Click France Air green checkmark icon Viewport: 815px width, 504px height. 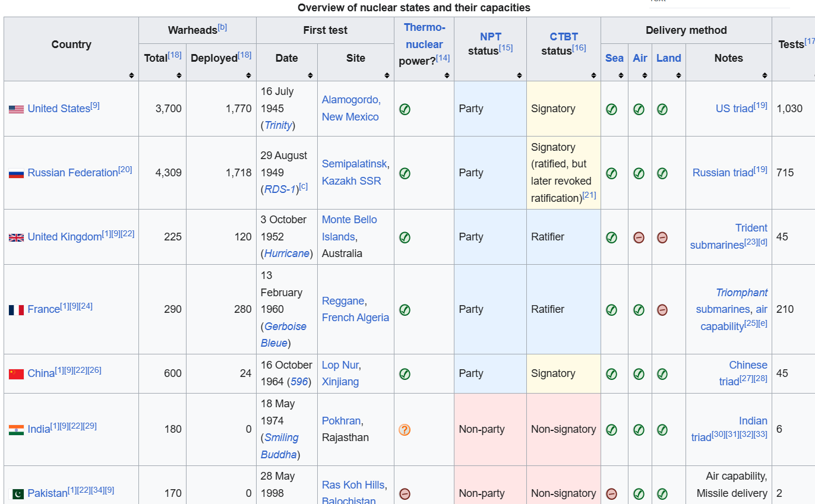coord(639,310)
